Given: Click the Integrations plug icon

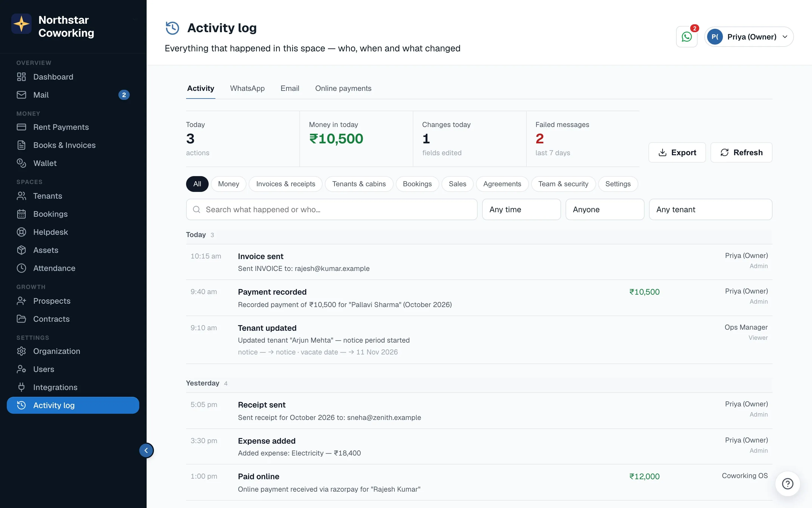Looking at the screenshot, I should 21,387.
